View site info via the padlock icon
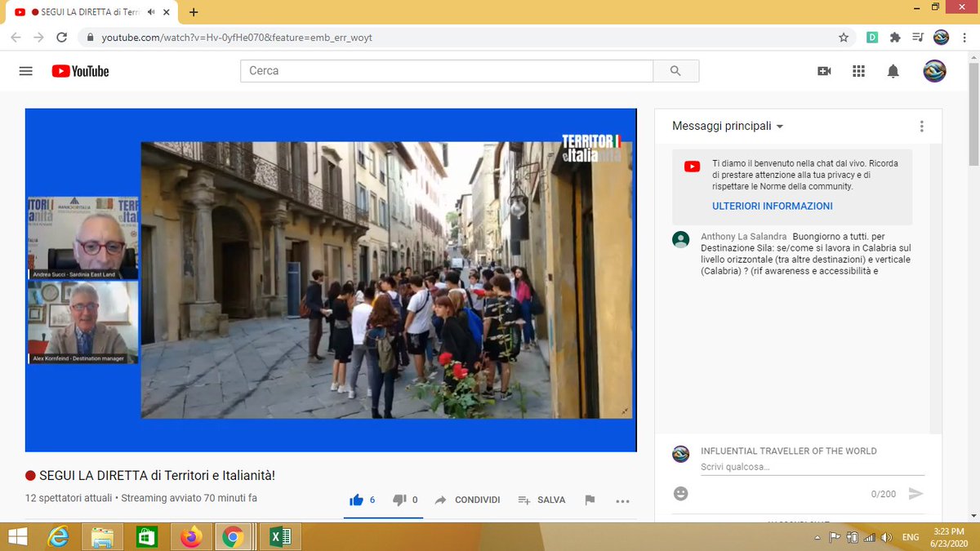The image size is (980, 551). (89, 38)
